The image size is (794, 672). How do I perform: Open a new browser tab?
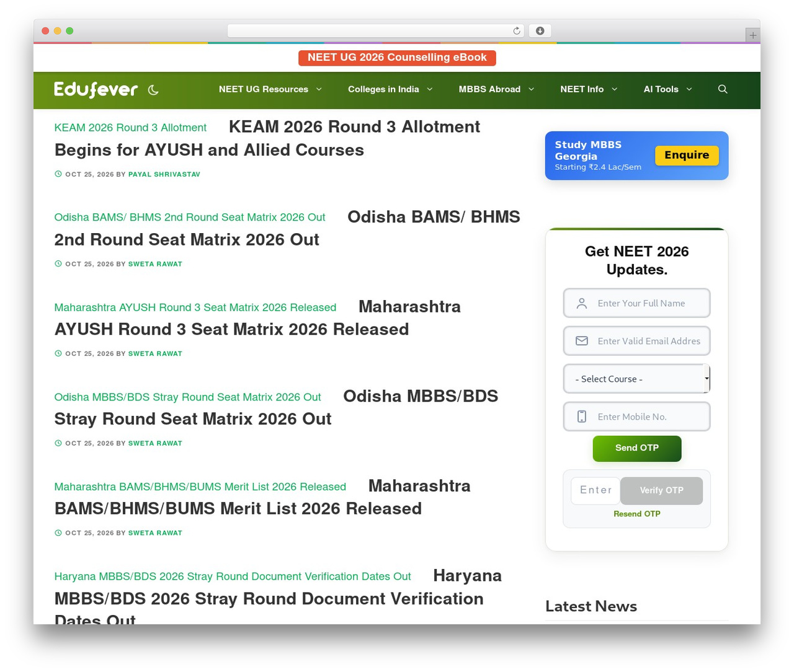click(x=752, y=35)
